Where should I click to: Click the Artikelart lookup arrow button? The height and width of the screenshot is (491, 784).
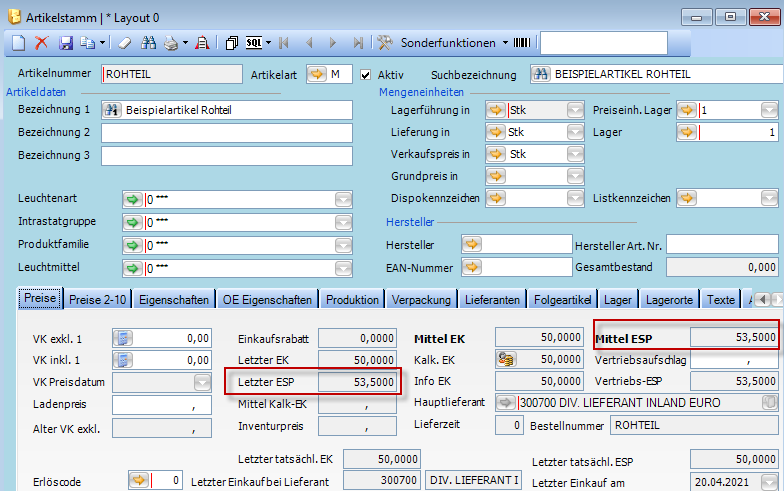pyautogui.click(x=317, y=74)
